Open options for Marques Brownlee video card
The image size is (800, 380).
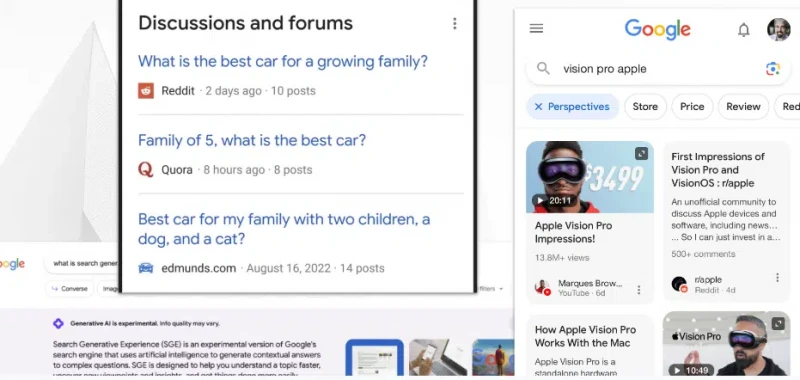coord(638,290)
